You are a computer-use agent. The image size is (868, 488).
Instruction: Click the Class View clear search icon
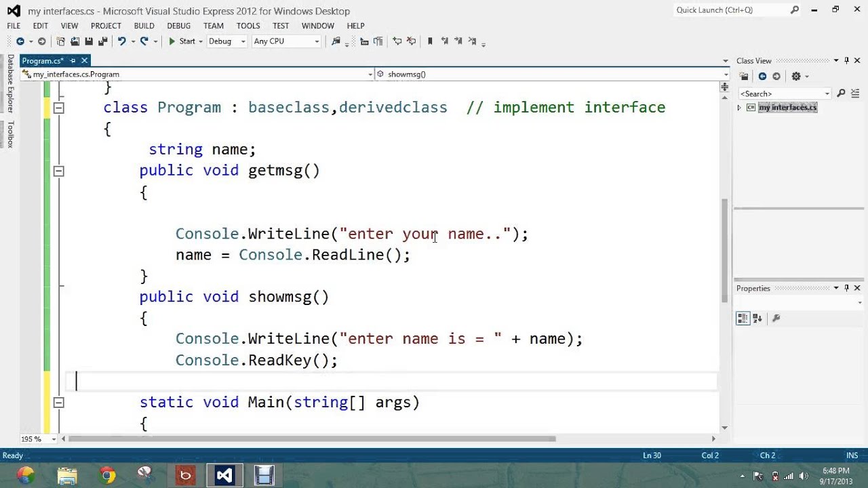pyautogui.click(x=856, y=94)
